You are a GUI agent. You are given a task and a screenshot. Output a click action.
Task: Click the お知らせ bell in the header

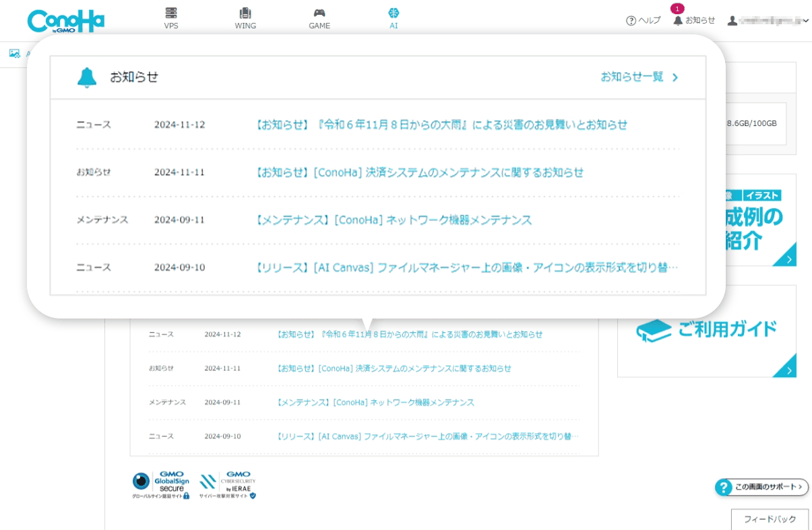(694, 21)
